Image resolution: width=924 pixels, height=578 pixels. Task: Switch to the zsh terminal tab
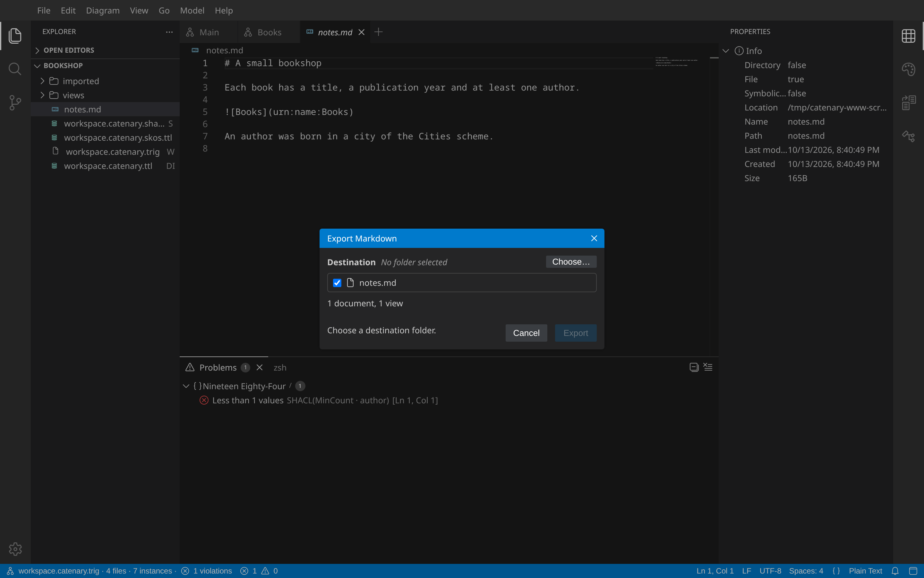click(x=280, y=367)
